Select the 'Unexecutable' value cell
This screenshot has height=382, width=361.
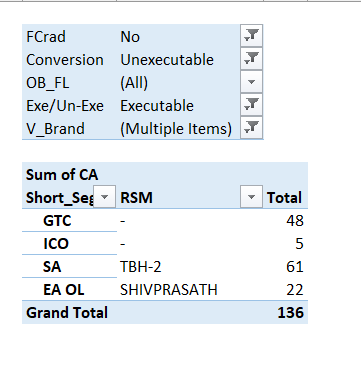coord(179,59)
